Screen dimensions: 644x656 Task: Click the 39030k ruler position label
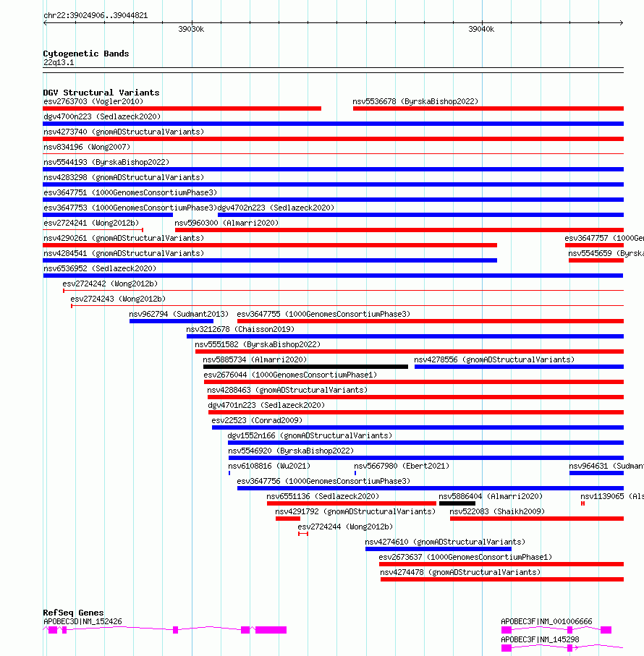coord(191,29)
